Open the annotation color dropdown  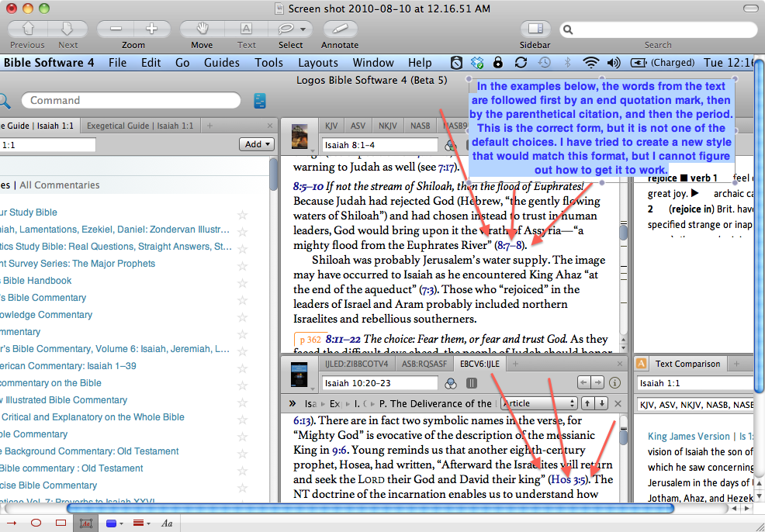point(114,523)
